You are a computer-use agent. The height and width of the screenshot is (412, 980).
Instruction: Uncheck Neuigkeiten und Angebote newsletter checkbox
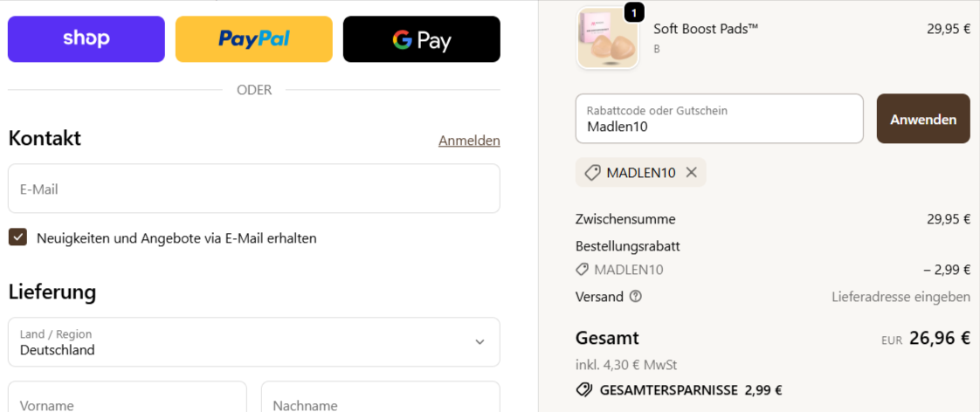point(17,237)
